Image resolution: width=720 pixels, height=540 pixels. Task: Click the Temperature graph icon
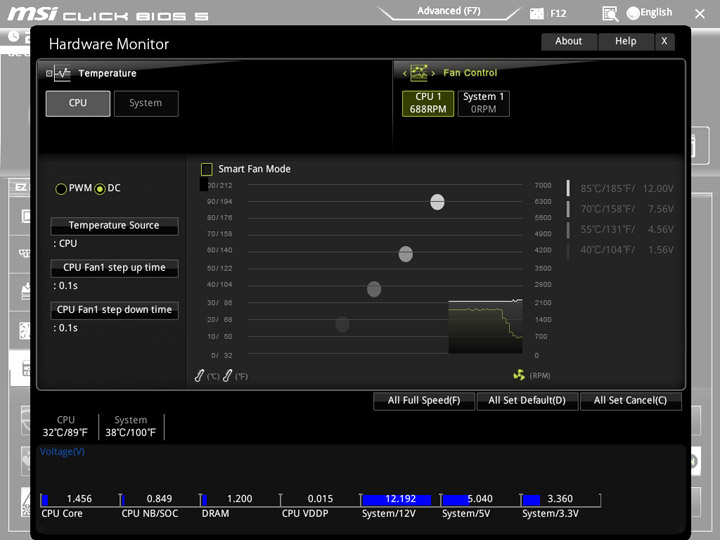[62, 73]
